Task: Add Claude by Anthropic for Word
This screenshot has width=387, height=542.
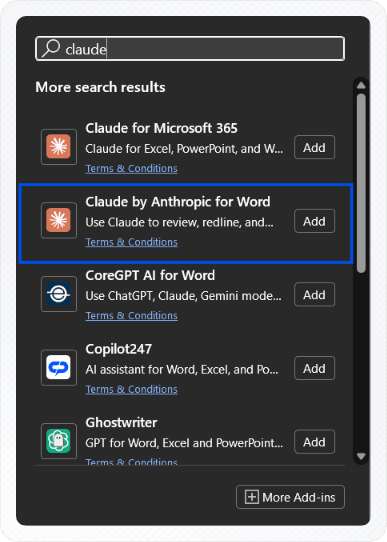Action: [314, 221]
